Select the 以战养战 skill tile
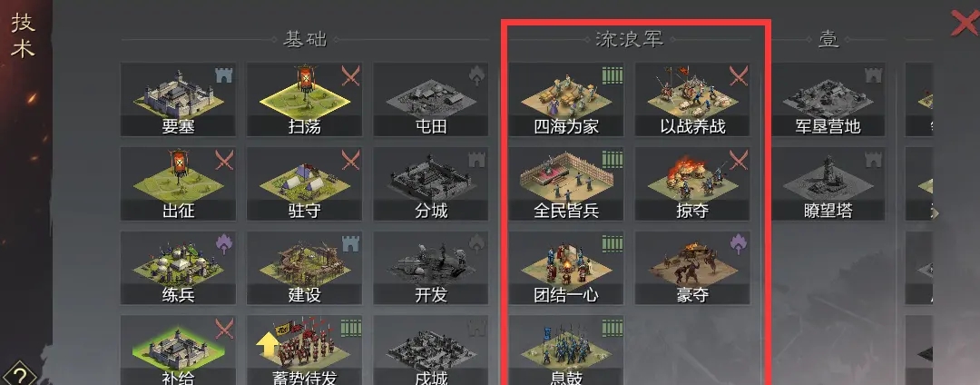The width and height of the screenshot is (980, 385). [x=692, y=99]
